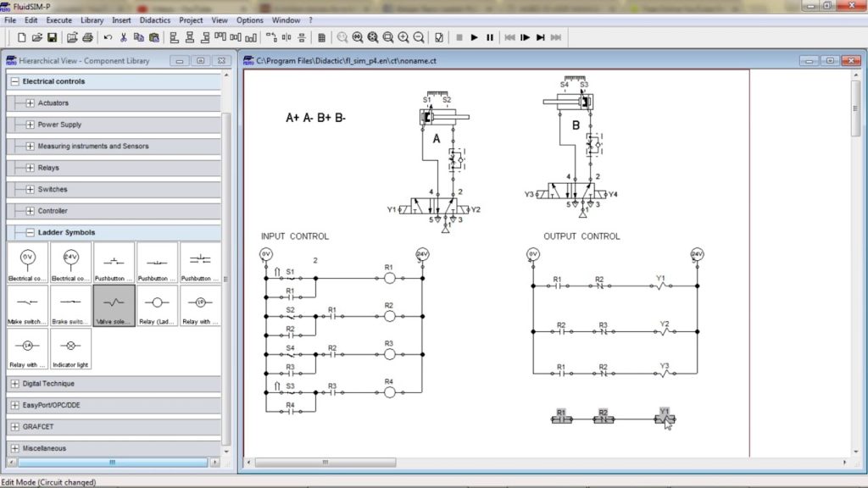Check the circuit drawing superficially
This screenshot has height=488, width=868.
click(x=439, y=37)
